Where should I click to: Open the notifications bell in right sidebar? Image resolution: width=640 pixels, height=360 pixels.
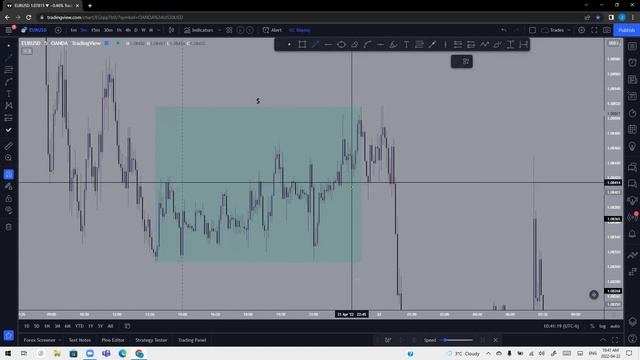coord(632,234)
